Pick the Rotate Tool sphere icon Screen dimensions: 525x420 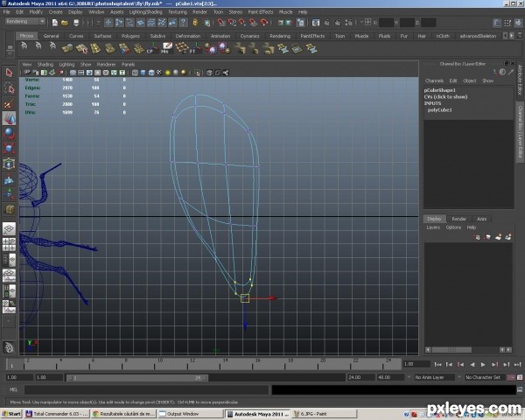pos(9,133)
